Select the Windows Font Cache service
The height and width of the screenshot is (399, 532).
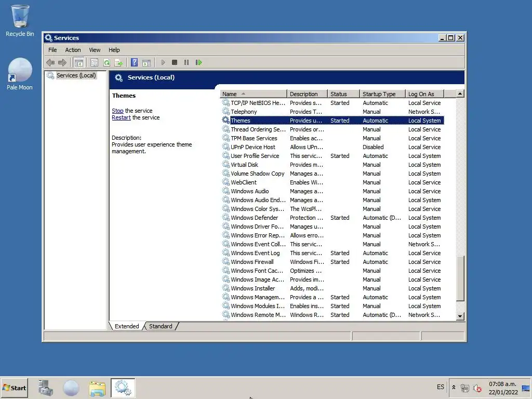tap(332, 270)
